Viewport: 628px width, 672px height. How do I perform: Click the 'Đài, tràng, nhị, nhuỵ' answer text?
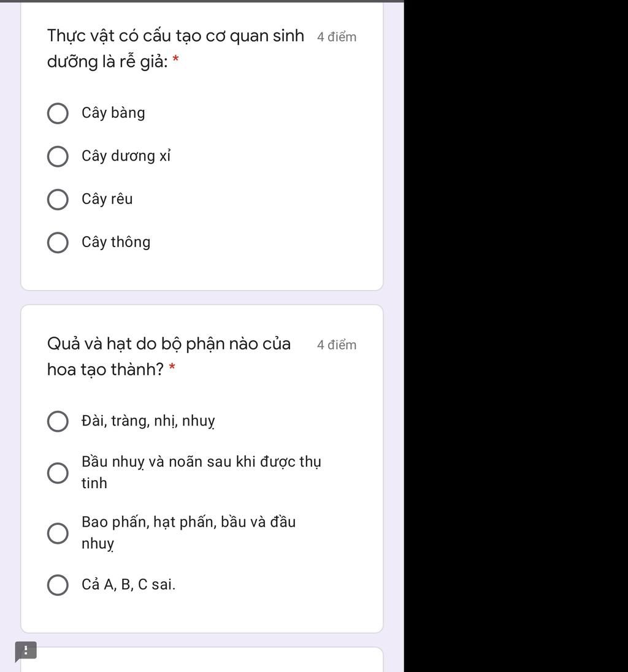148,421
